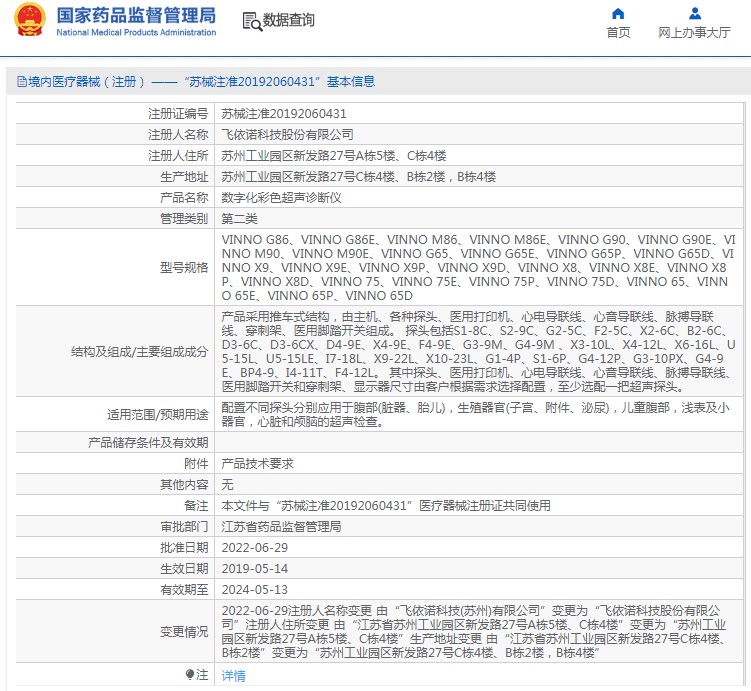Click approval date 2022-06-29
This screenshot has height=691, width=751.
pos(254,548)
